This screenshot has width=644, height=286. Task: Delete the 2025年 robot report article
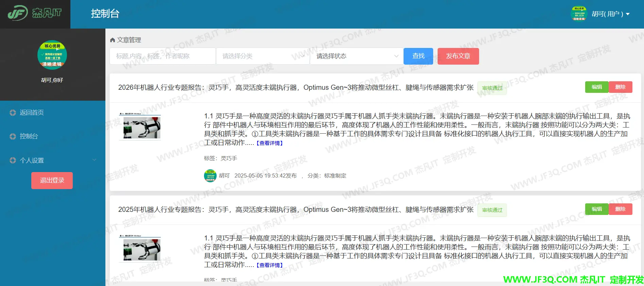620,209
